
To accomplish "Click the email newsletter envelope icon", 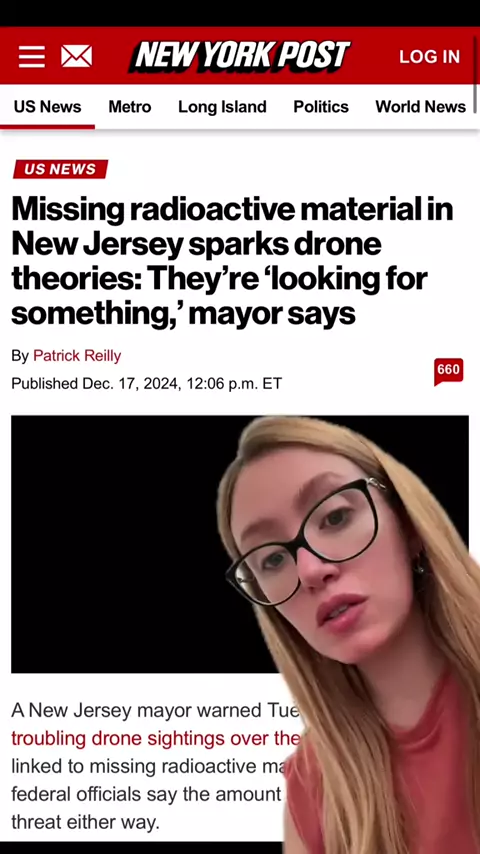I will pyautogui.click(x=76, y=56).
